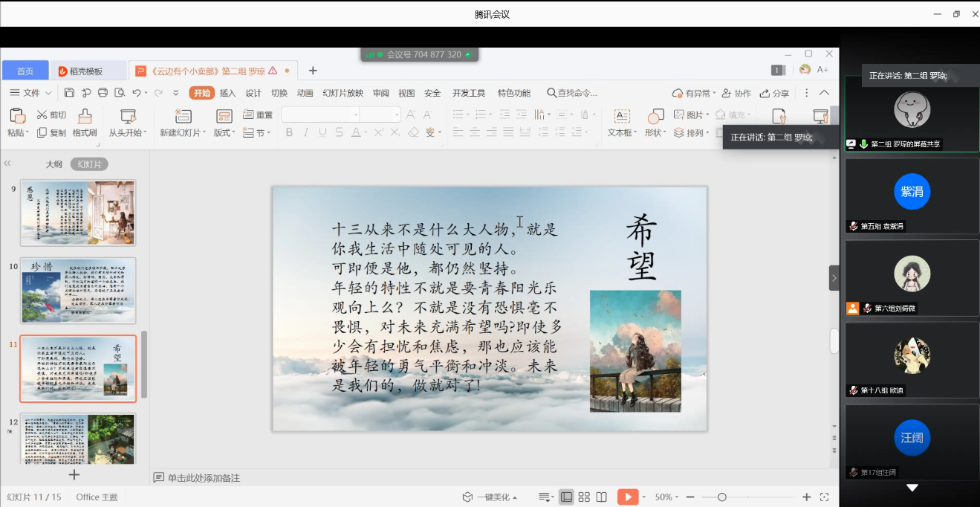The height and width of the screenshot is (507, 980).
Task: Toggle reading view book icon
Action: [x=601, y=497]
